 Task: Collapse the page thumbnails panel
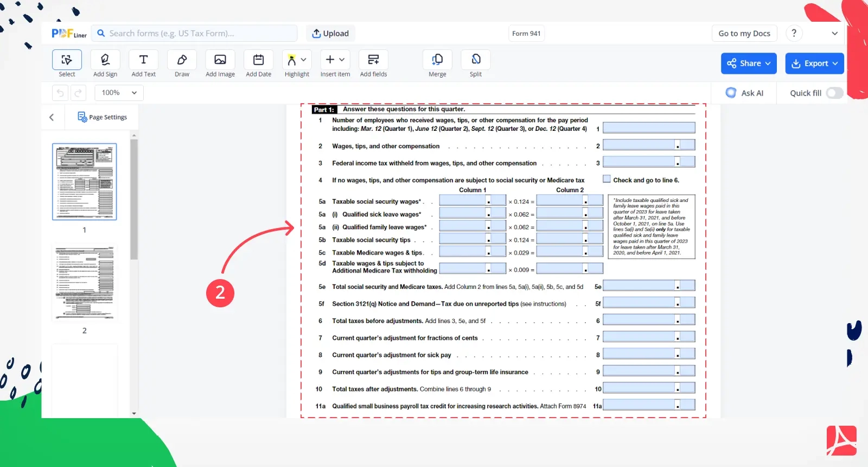[x=52, y=117]
